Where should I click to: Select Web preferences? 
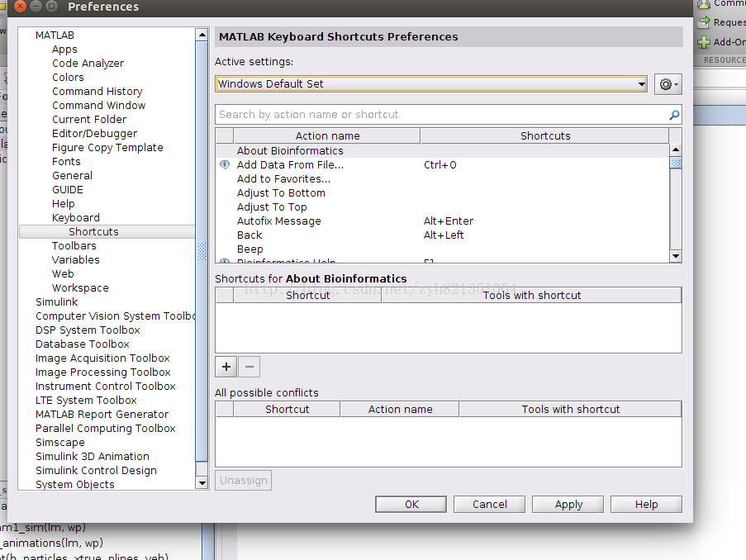click(x=63, y=274)
